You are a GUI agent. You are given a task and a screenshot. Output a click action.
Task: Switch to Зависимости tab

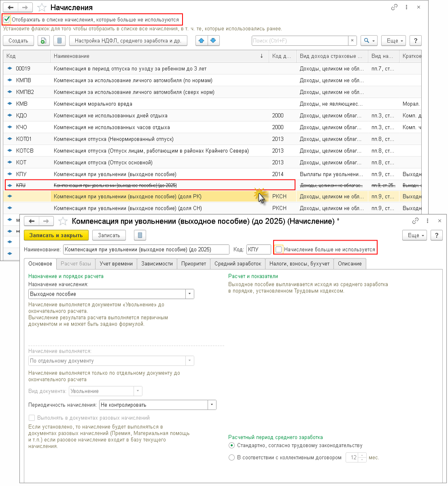coord(157,264)
